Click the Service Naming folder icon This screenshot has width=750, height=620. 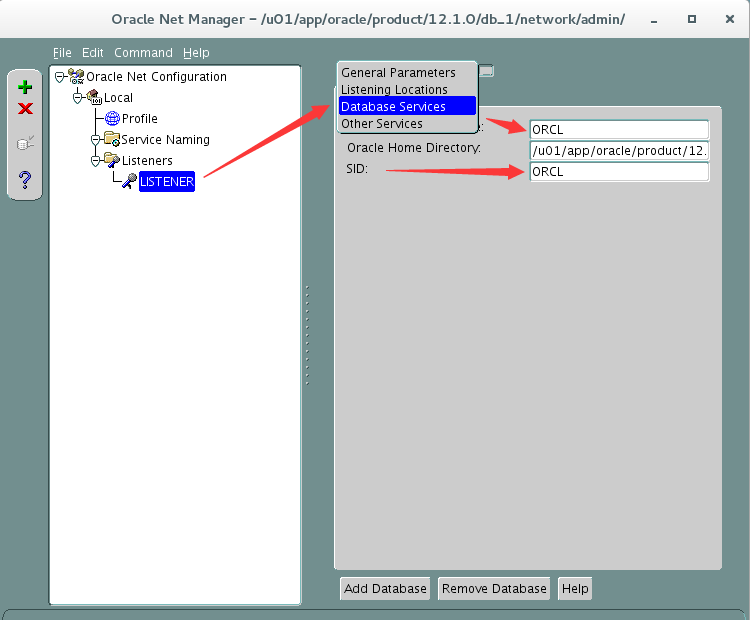pos(112,139)
